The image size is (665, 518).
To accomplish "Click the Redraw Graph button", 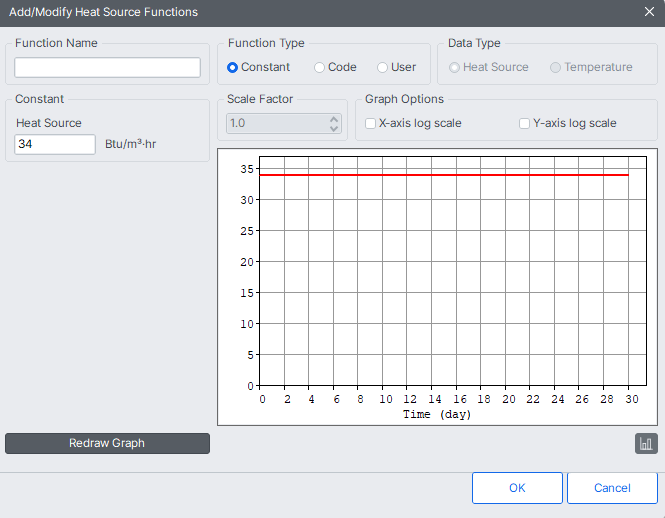I will pyautogui.click(x=107, y=443).
